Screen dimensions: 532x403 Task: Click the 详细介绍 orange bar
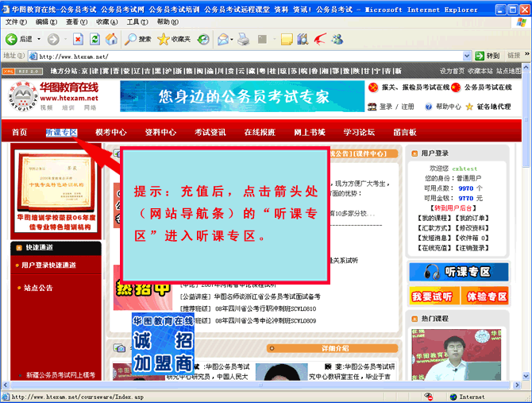click(x=332, y=348)
